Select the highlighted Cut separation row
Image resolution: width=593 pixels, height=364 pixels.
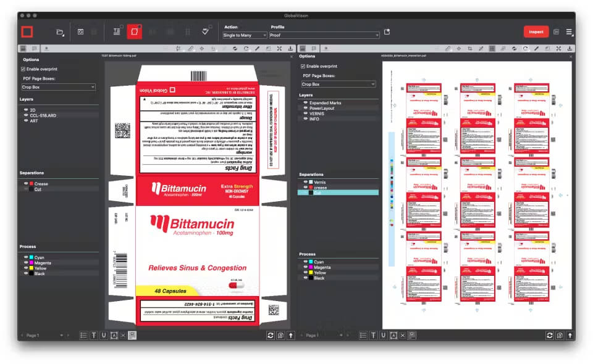coord(338,192)
